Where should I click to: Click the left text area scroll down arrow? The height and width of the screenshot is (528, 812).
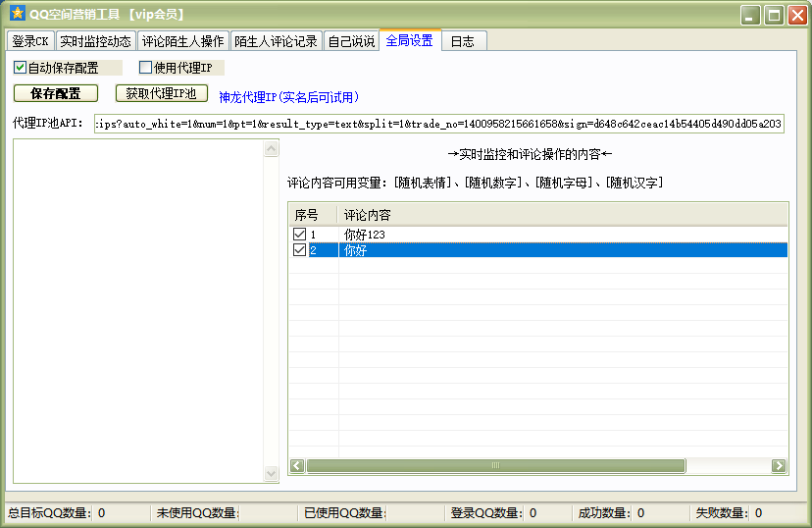coord(272,473)
